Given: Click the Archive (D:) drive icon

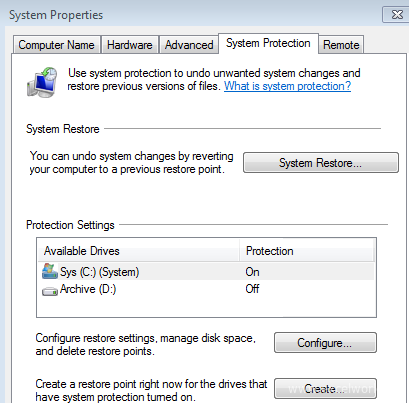Looking at the screenshot, I should point(50,291).
